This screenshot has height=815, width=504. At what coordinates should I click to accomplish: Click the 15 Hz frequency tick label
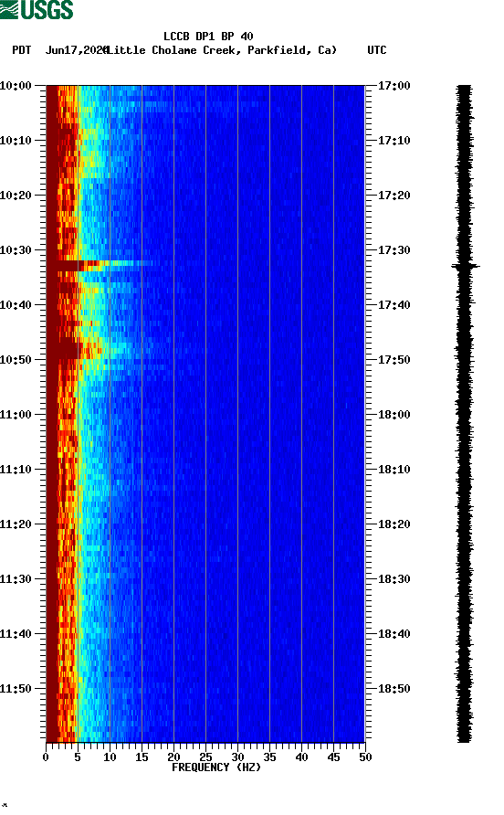click(142, 757)
